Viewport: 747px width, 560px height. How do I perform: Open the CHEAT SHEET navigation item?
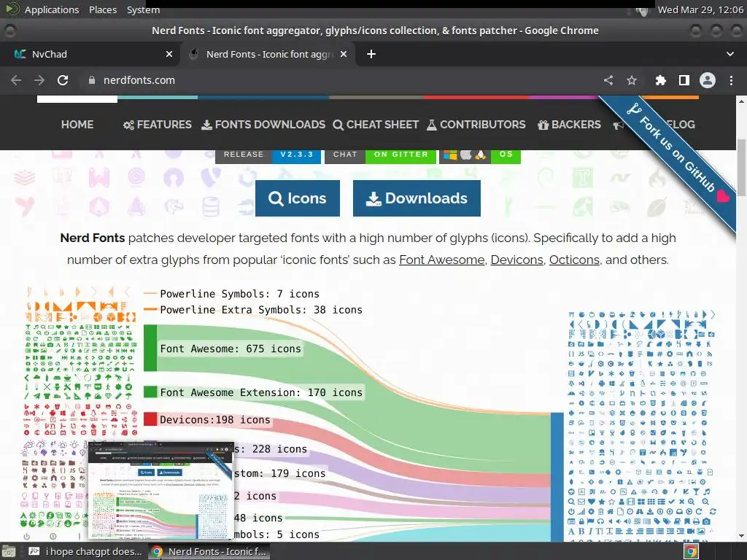376,125
